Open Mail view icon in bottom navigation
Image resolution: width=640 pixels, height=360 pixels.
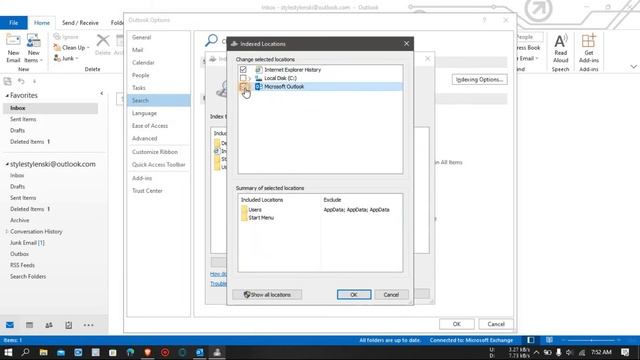point(10,325)
